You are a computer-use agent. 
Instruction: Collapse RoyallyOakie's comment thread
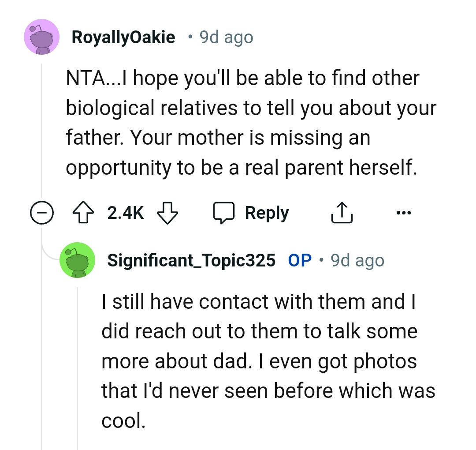42,212
